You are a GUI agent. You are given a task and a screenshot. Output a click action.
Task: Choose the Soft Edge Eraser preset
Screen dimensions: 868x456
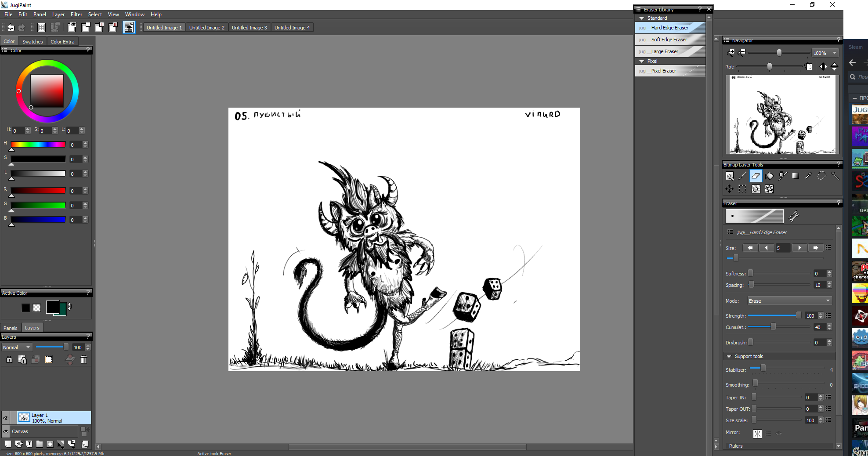tap(670, 40)
